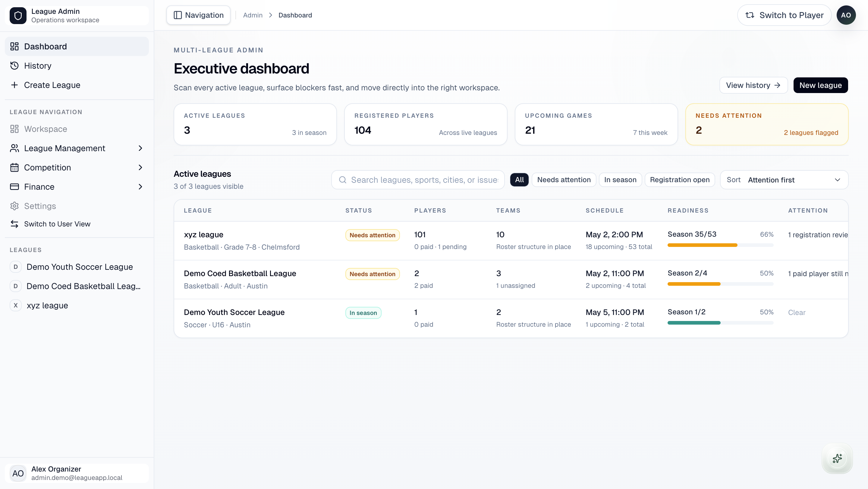Click Demo Youth Soccer League table row name

coord(234,312)
